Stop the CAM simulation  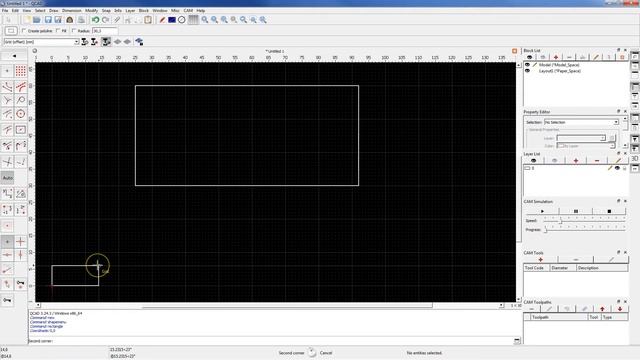click(x=609, y=211)
